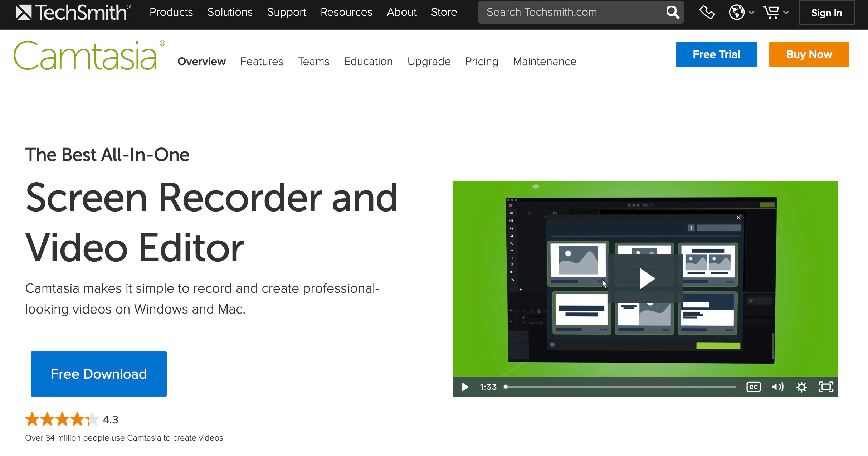The image size is (868, 456).
Task: Click the Free Trial button
Action: point(716,54)
